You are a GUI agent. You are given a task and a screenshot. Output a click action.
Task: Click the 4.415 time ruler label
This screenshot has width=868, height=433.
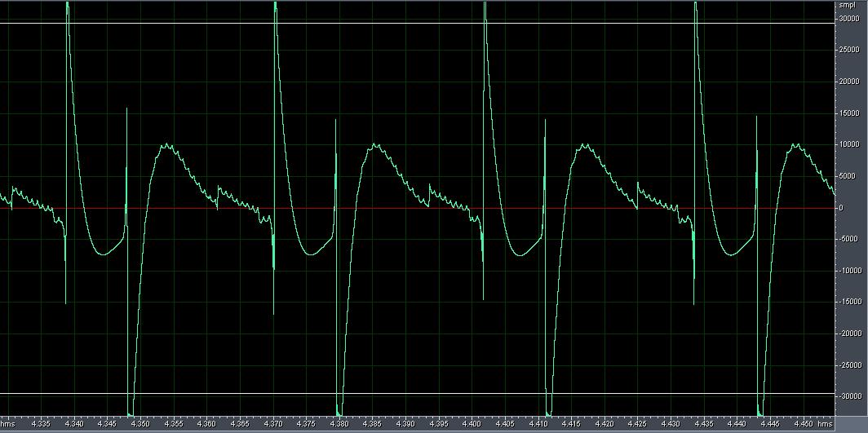coord(572,424)
